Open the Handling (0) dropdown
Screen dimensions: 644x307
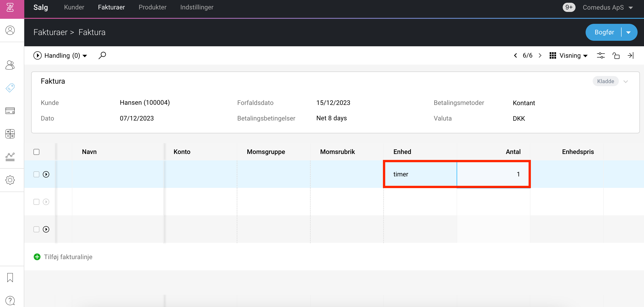[x=60, y=55]
